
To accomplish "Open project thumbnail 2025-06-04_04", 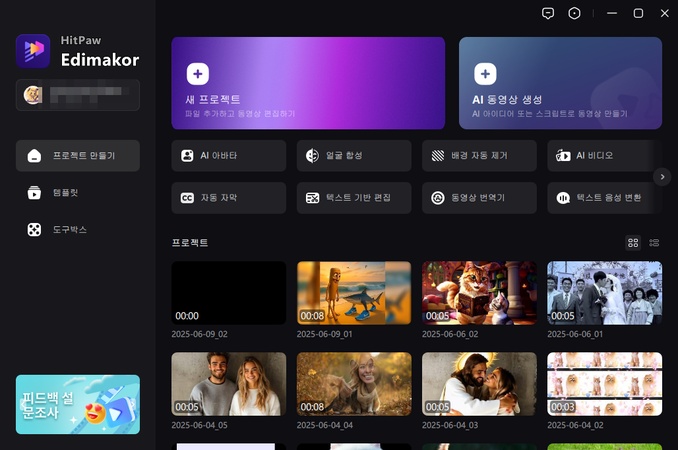I will coord(354,384).
